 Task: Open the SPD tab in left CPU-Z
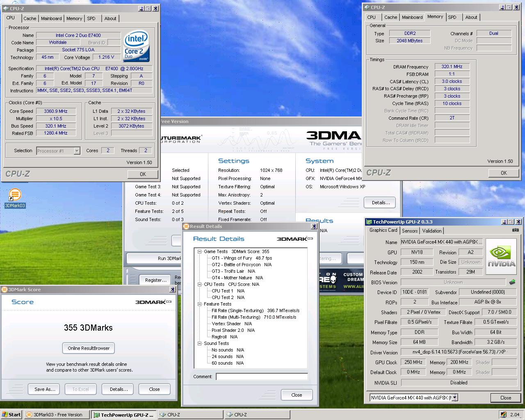click(91, 18)
